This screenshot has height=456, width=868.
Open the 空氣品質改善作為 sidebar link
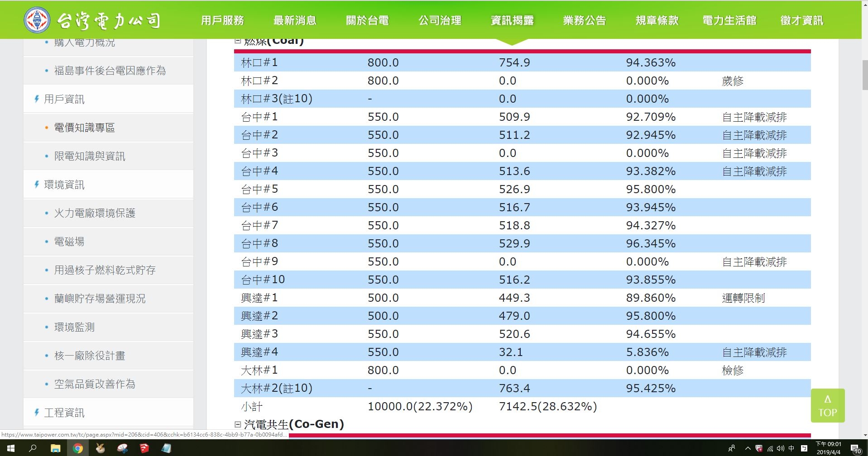point(95,384)
